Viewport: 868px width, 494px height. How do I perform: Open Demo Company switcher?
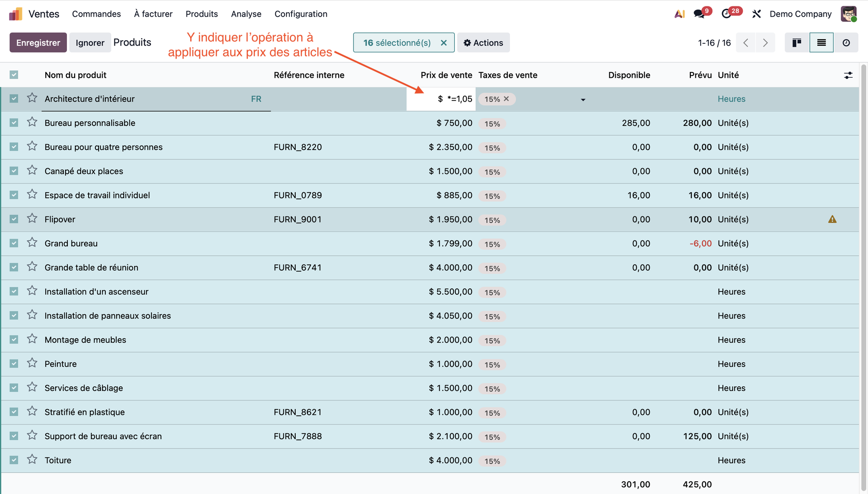coord(800,14)
